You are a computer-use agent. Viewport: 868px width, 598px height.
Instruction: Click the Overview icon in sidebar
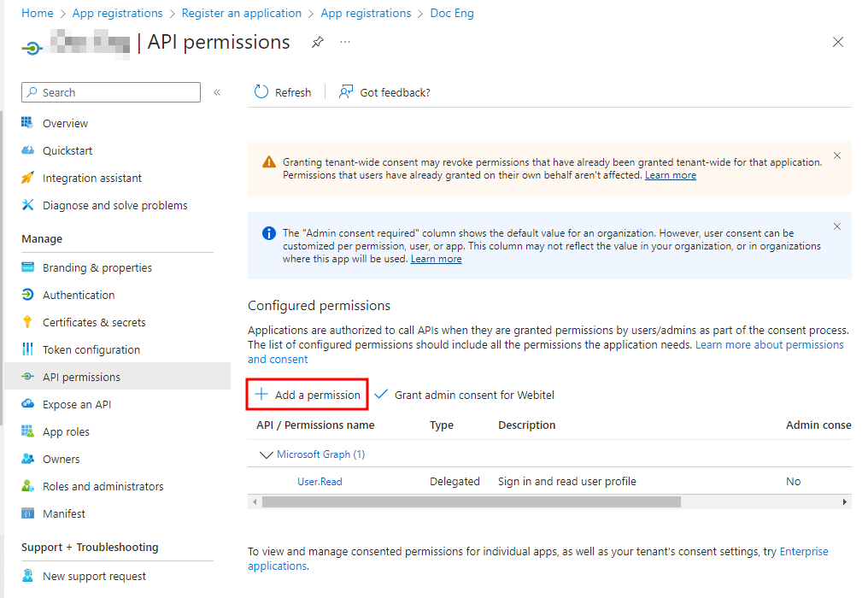click(27, 122)
